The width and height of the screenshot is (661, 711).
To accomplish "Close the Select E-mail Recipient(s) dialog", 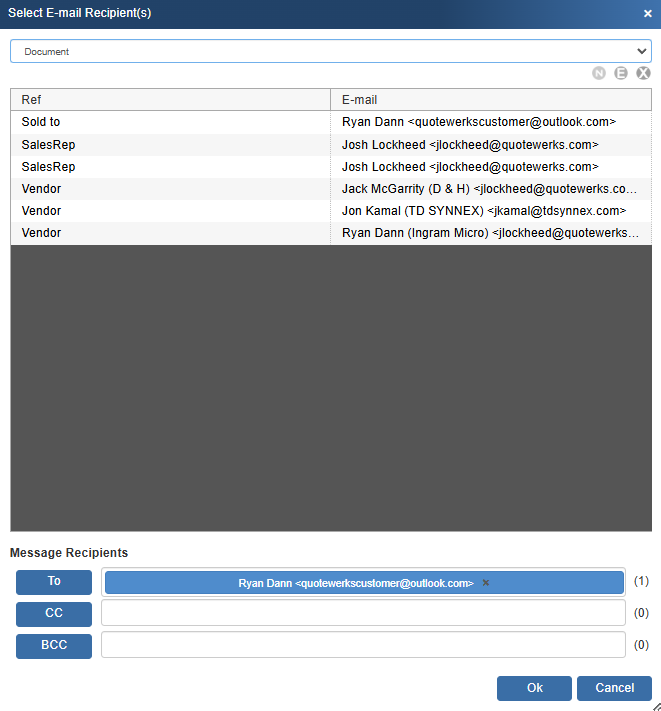I will tap(647, 14).
